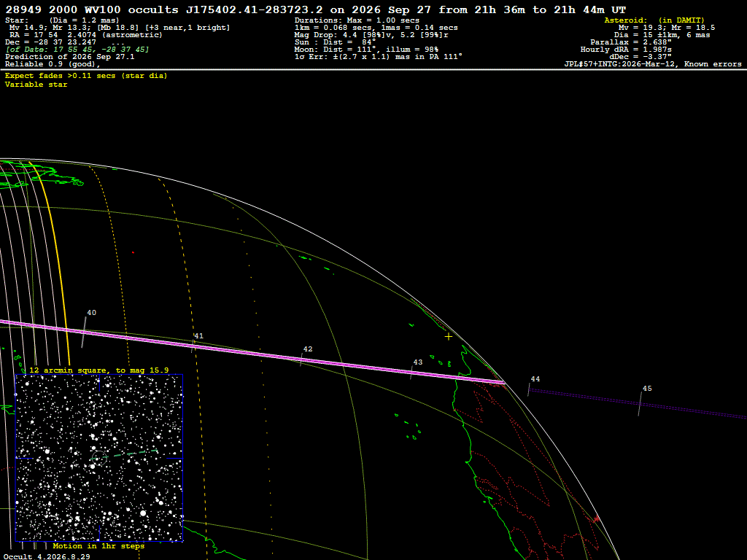The height and width of the screenshot is (560, 747).
Task: Click the occultation event title line
Action: 315,9
